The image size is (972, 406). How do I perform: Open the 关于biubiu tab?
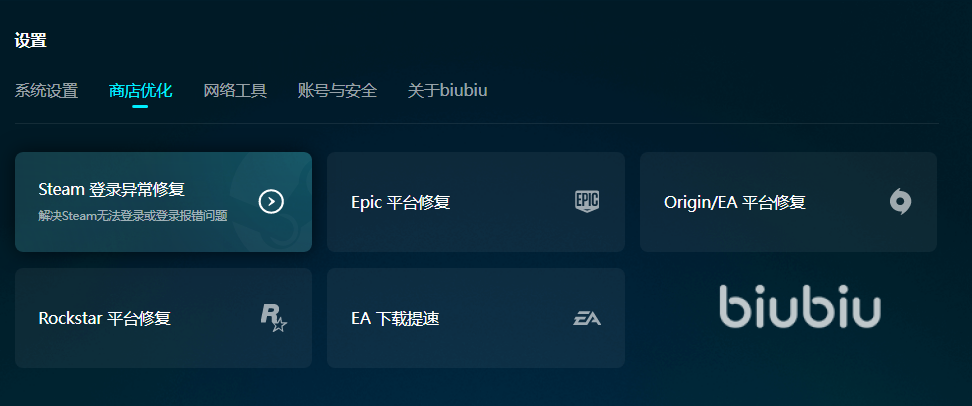447,91
